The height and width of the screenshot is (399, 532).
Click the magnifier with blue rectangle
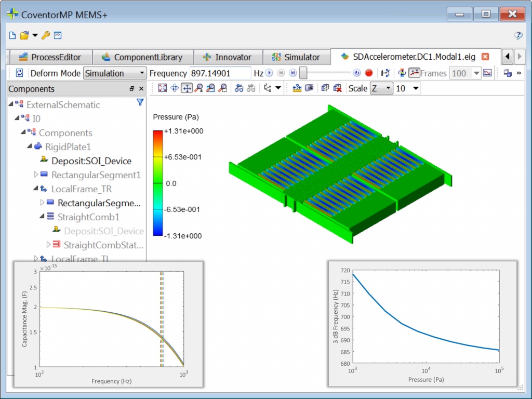pos(211,88)
